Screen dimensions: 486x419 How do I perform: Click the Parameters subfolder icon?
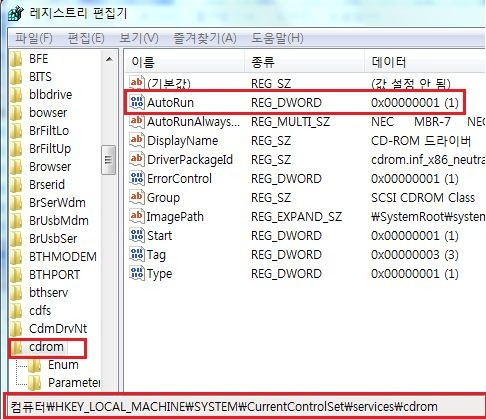34,383
